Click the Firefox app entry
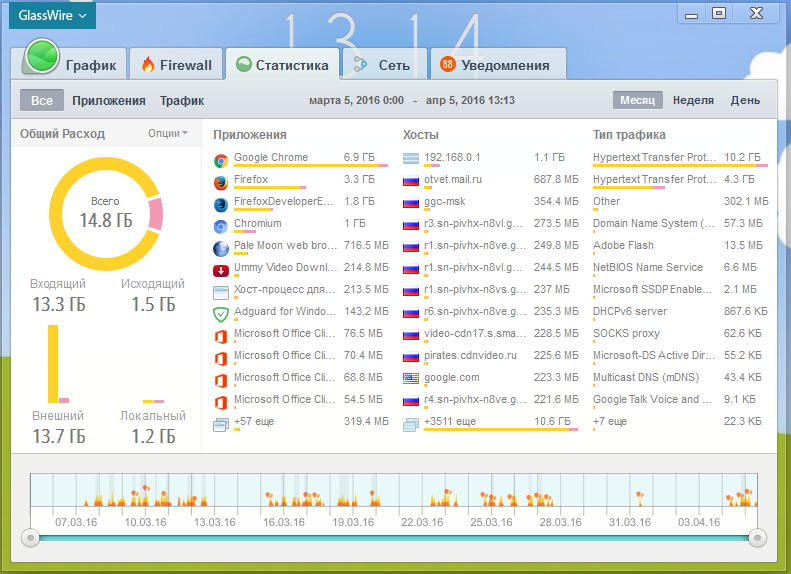The height and width of the screenshot is (574, 791). (x=301, y=181)
